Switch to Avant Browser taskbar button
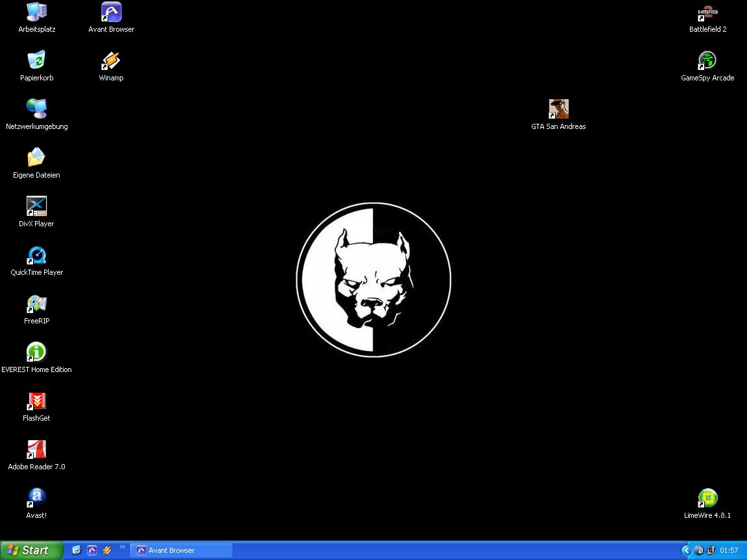Viewport: 747px width, 560px height. tap(182, 550)
